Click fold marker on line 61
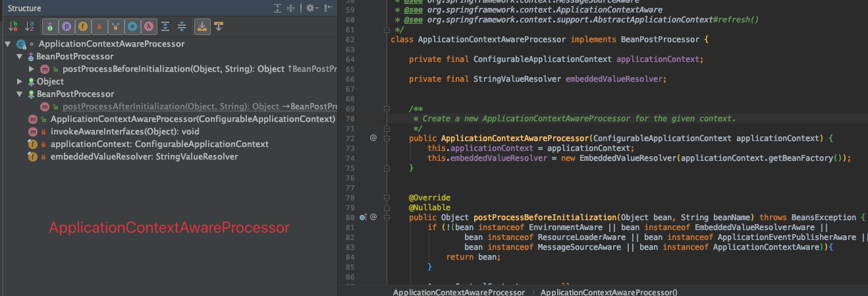The height and width of the screenshot is (296, 868). coord(385,30)
